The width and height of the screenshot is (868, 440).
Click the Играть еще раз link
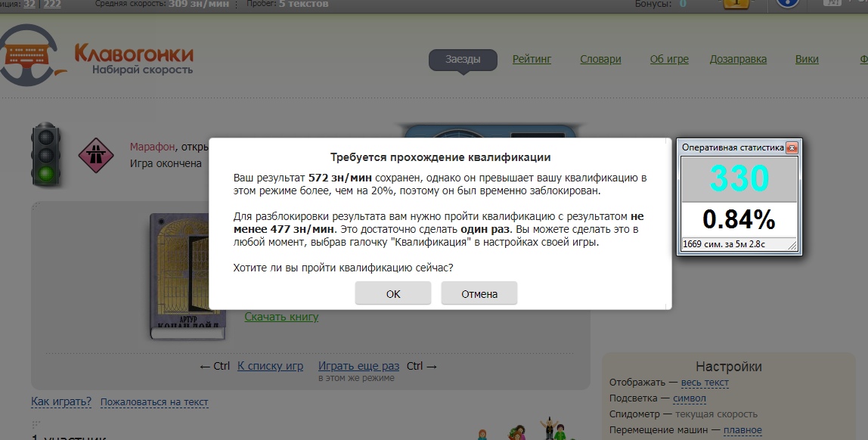click(358, 366)
